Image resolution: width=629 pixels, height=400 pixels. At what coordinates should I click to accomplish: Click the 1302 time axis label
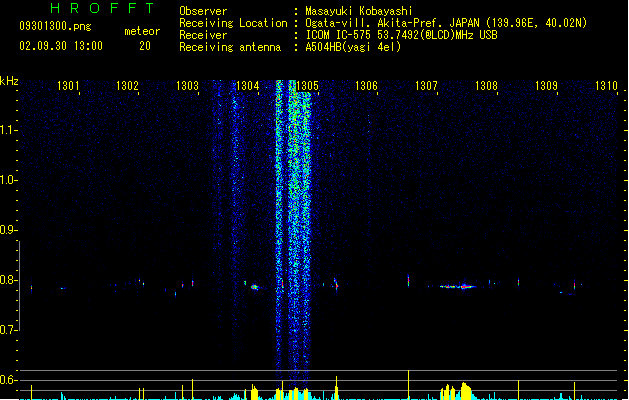pyautogui.click(x=127, y=86)
